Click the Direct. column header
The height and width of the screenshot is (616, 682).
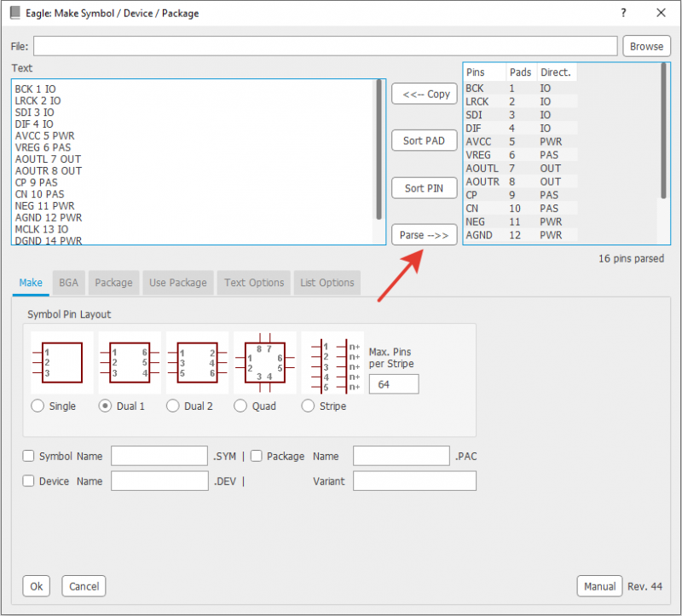[557, 72]
